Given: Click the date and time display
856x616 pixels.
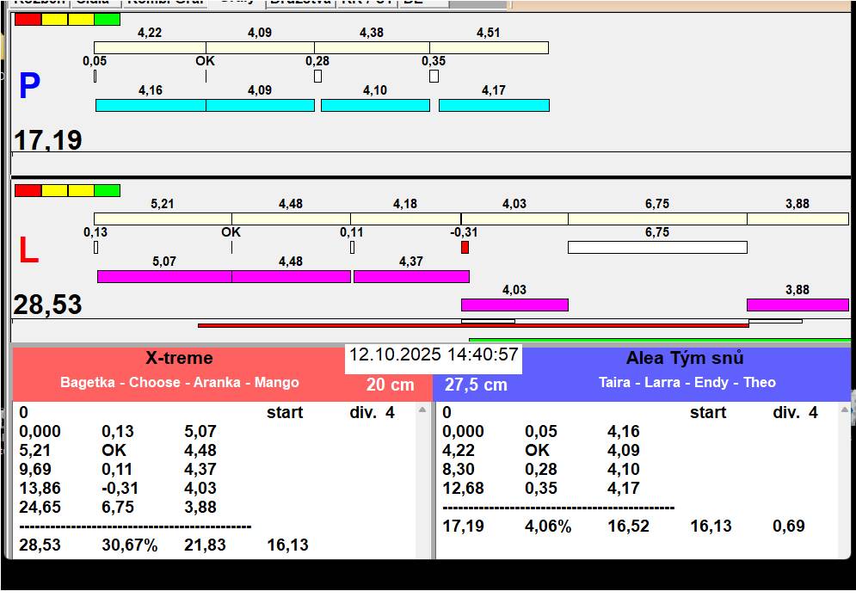Looking at the screenshot, I should click(434, 355).
